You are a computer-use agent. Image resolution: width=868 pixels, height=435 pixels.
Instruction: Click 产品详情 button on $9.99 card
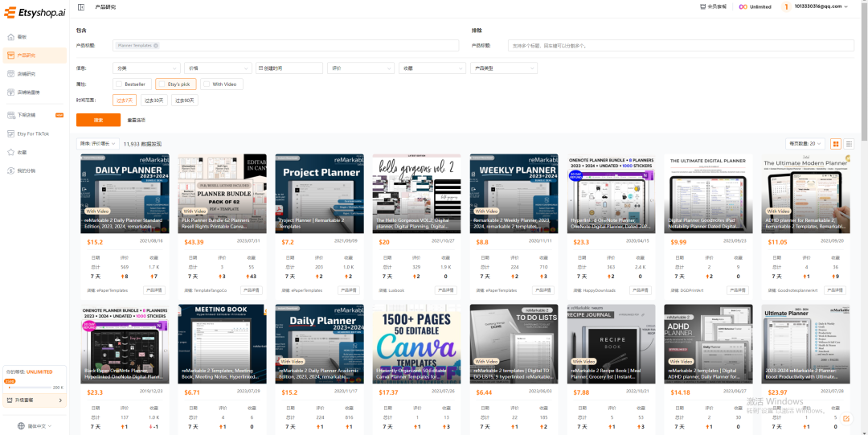[x=738, y=289]
